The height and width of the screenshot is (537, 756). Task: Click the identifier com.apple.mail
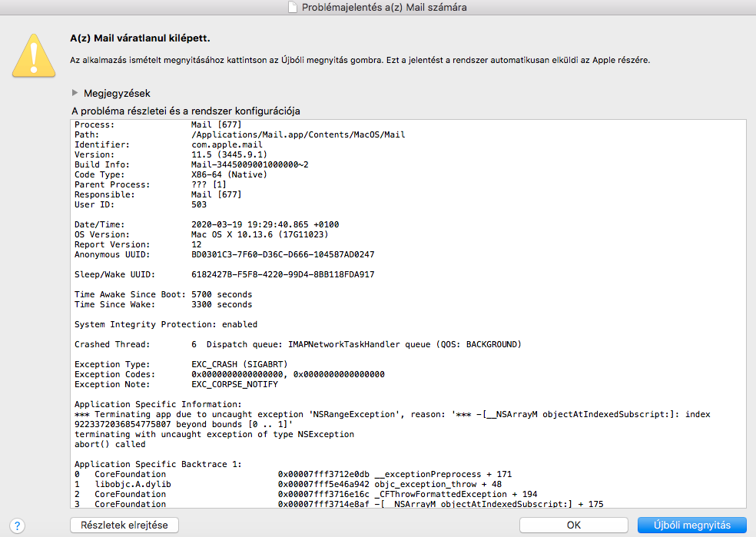pyautogui.click(x=227, y=144)
